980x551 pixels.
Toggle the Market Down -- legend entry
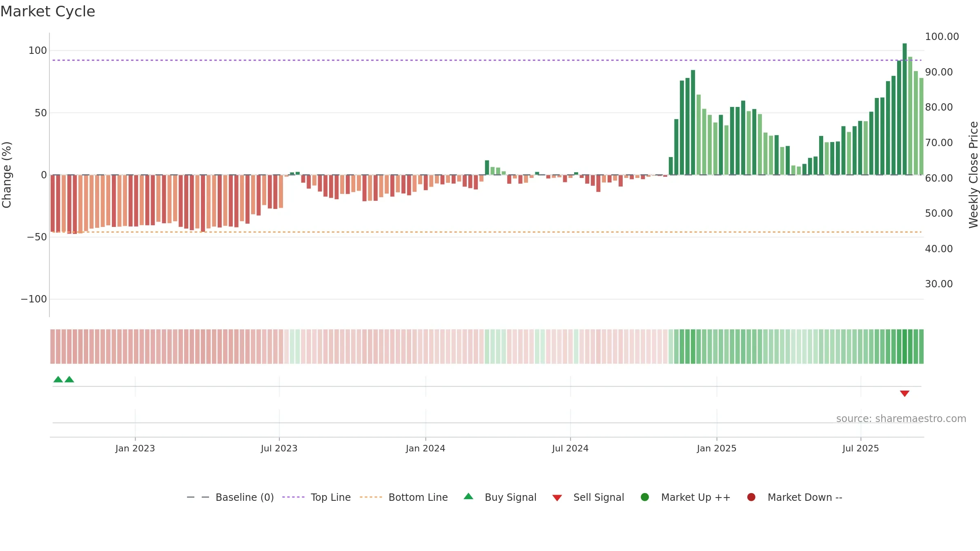tap(795, 497)
